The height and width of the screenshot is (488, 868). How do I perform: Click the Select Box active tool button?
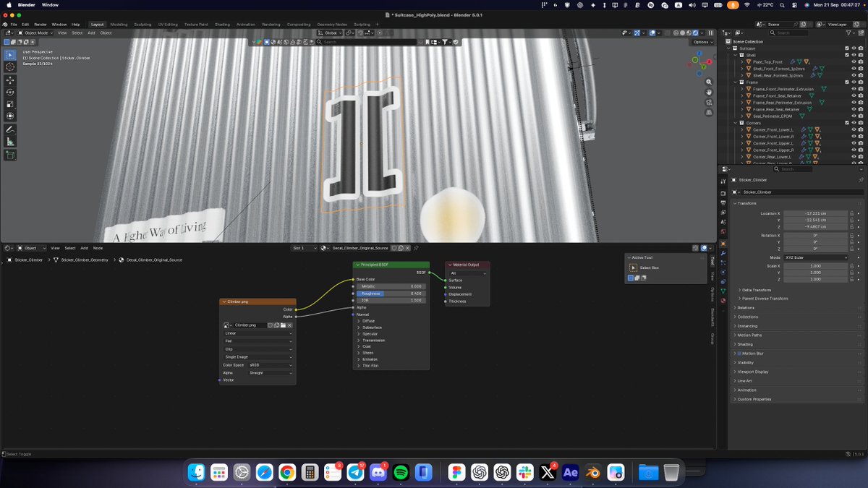click(634, 267)
